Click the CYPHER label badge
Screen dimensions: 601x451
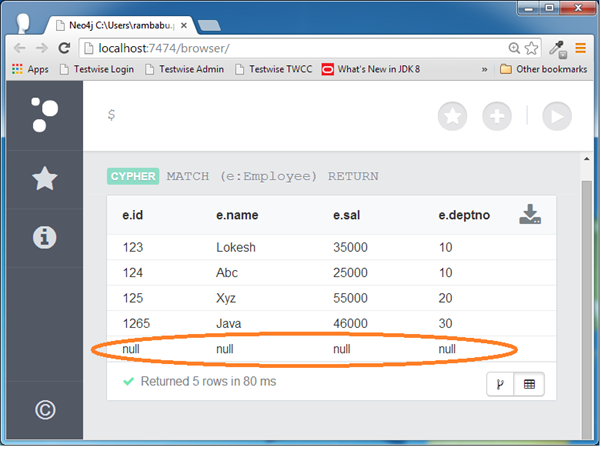(133, 176)
